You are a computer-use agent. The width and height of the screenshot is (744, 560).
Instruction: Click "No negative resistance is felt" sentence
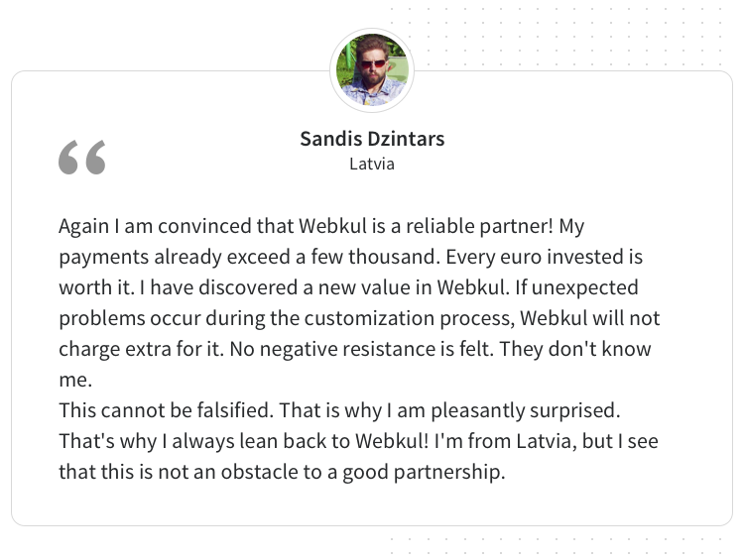pos(361,350)
